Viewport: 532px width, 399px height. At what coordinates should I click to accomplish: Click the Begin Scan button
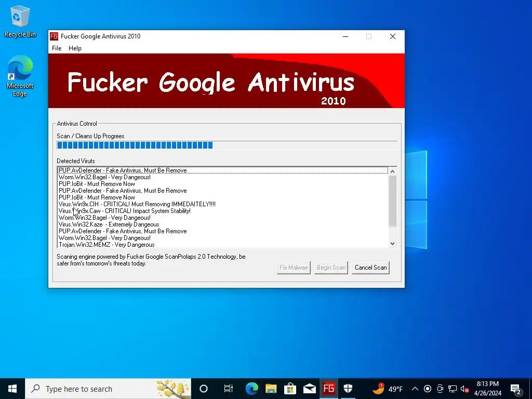tap(331, 268)
